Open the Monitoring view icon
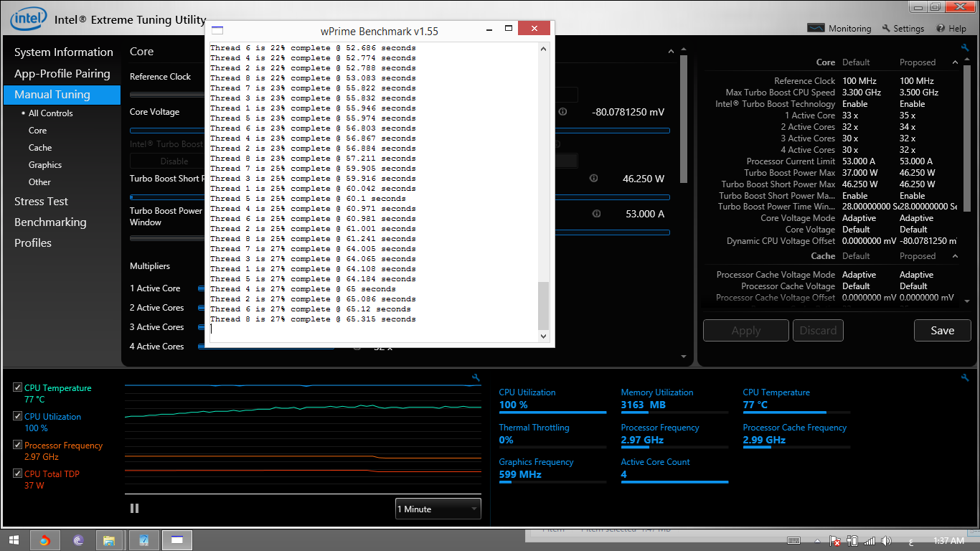The width and height of the screenshot is (980, 551). click(816, 29)
